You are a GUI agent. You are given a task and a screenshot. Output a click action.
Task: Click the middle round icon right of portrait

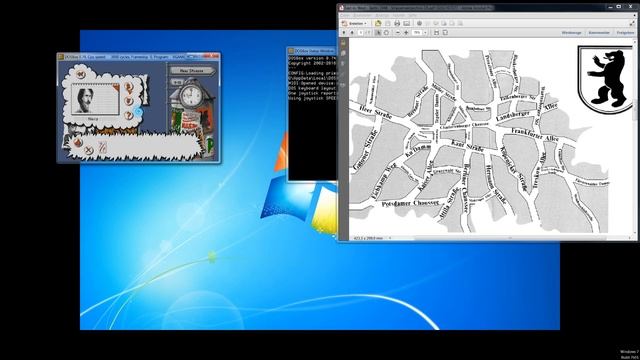point(129,100)
